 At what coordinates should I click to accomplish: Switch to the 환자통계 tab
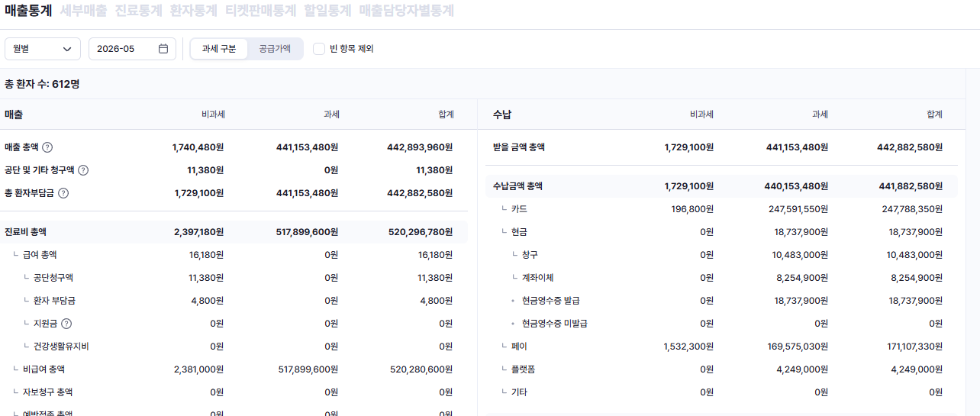(x=194, y=11)
